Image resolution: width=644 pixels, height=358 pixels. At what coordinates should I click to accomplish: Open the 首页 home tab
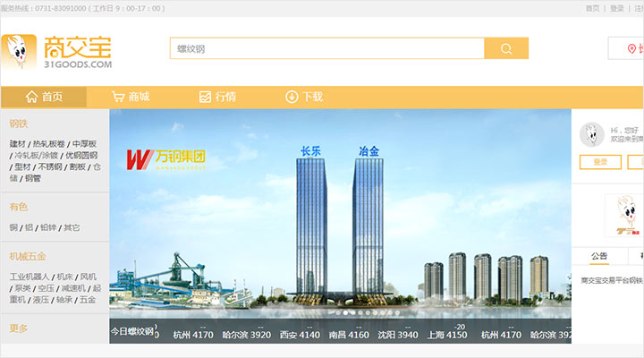[44, 97]
